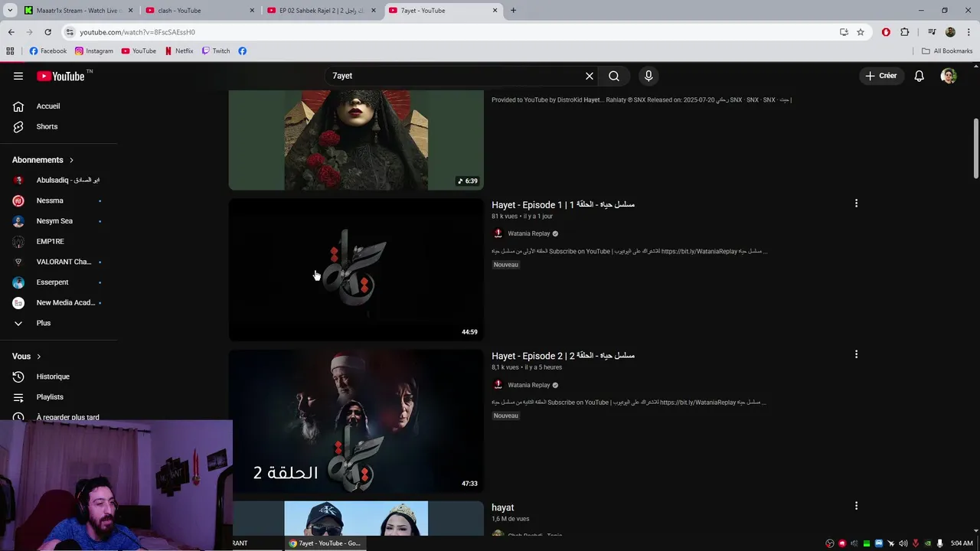Open the red Opera-style extension icon

(886, 32)
